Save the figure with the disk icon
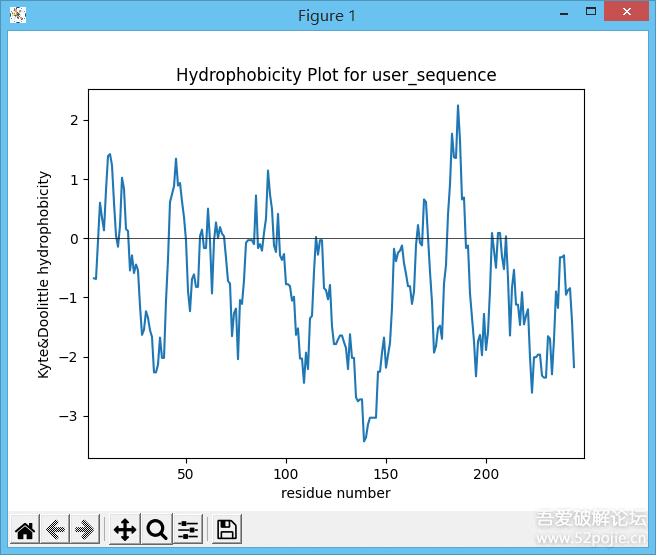This screenshot has height=555, width=656. coord(227,529)
